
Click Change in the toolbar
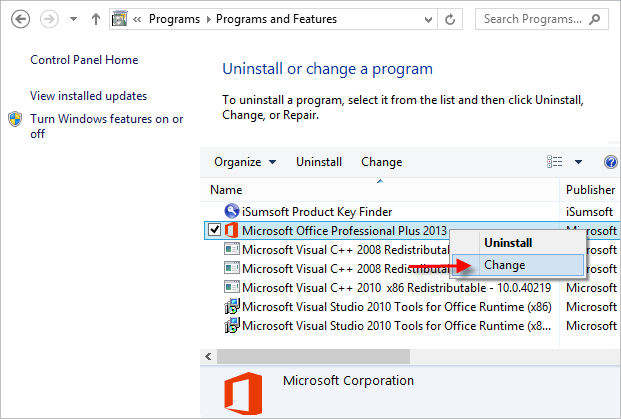381,162
